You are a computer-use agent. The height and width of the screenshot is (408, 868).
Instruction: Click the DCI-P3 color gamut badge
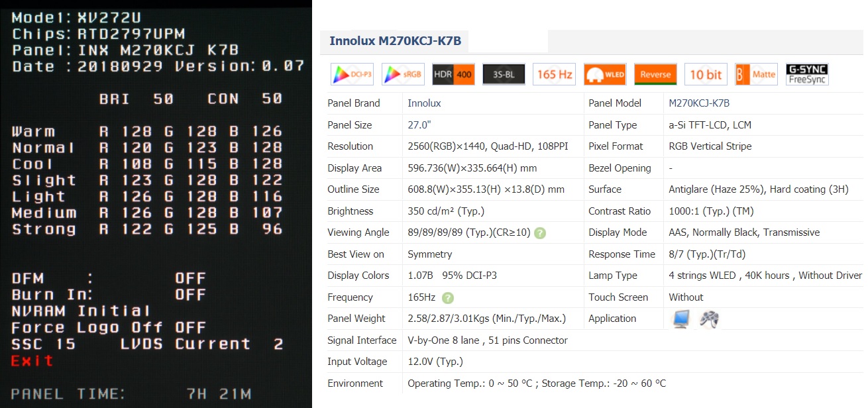tap(352, 74)
